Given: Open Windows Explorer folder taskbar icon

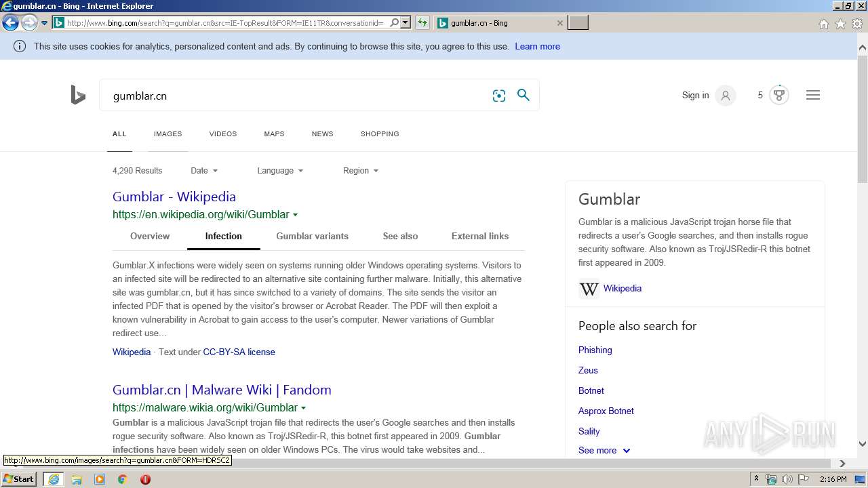Looking at the screenshot, I should [x=77, y=479].
